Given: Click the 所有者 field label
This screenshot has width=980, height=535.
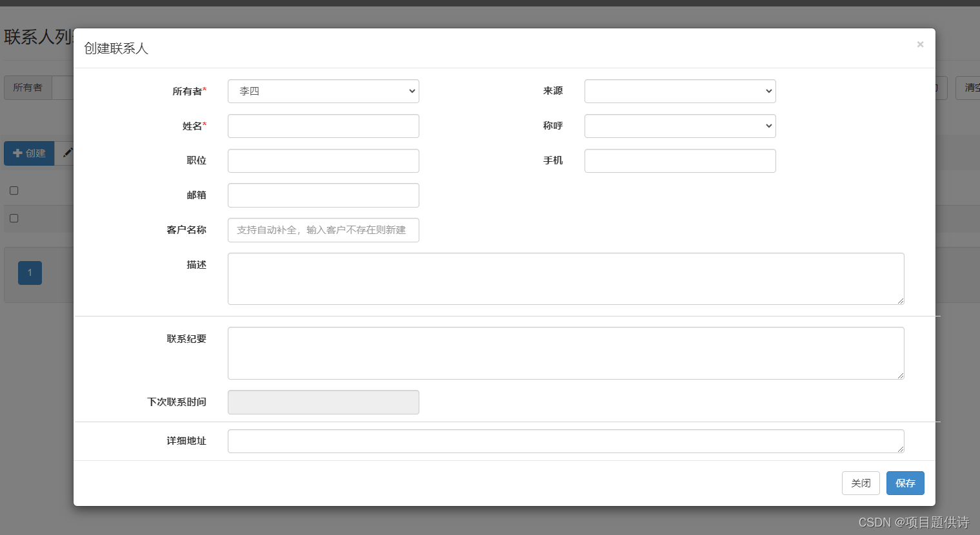Looking at the screenshot, I should [189, 92].
